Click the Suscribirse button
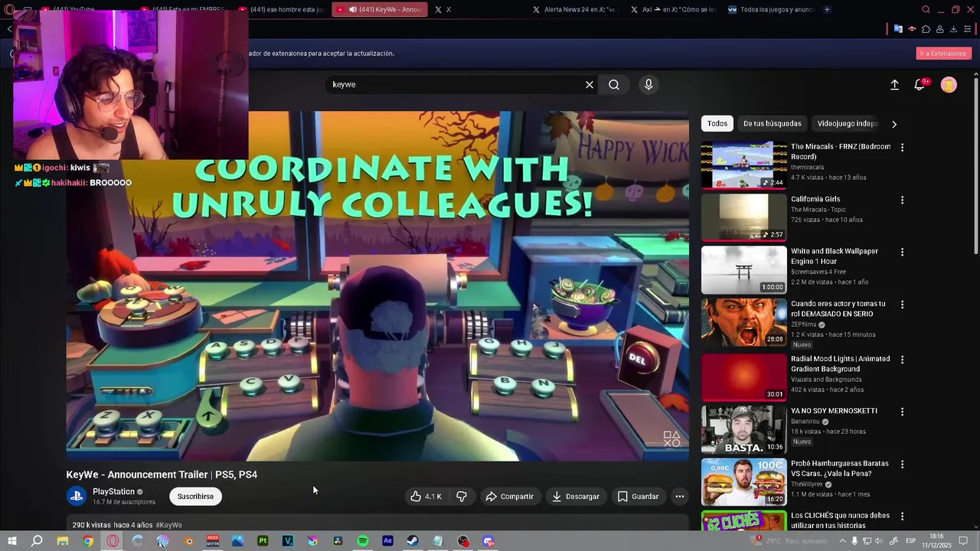 [x=195, y=497]
